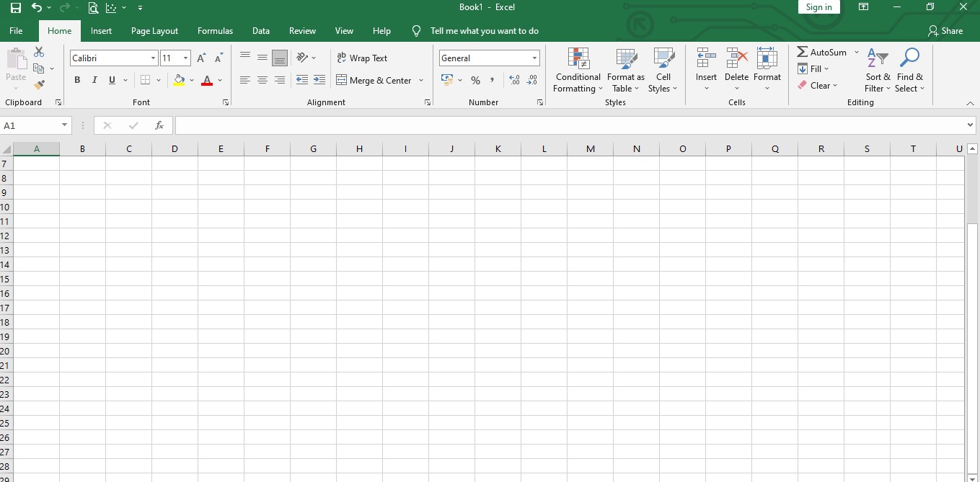Open the Name Box dropdown arrow

point(65,125)
